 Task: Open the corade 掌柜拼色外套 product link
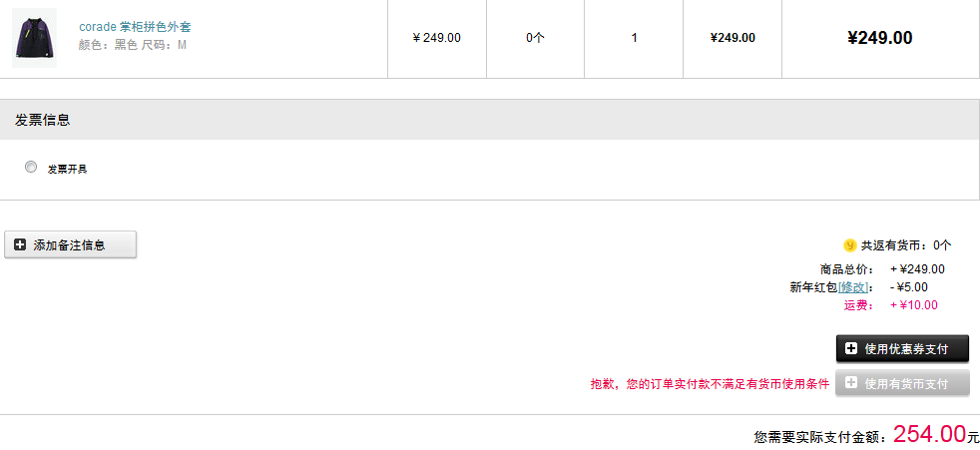pos(135,27)
